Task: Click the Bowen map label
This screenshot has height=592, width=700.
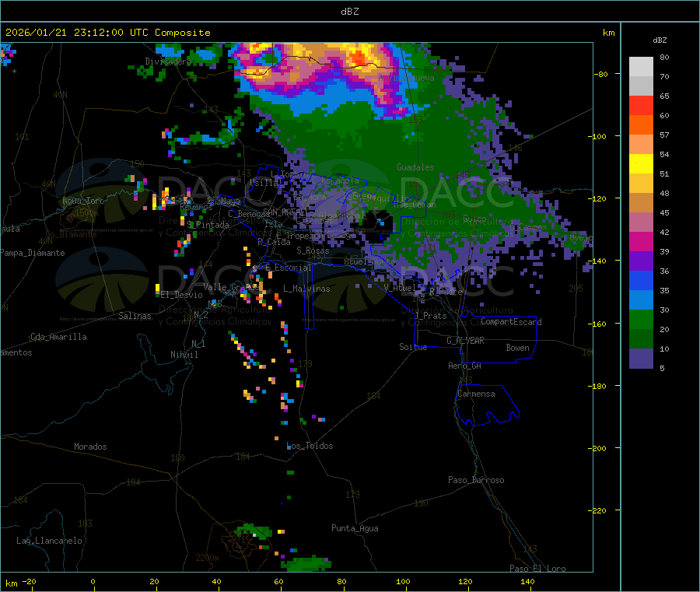Action: point(517,348)
